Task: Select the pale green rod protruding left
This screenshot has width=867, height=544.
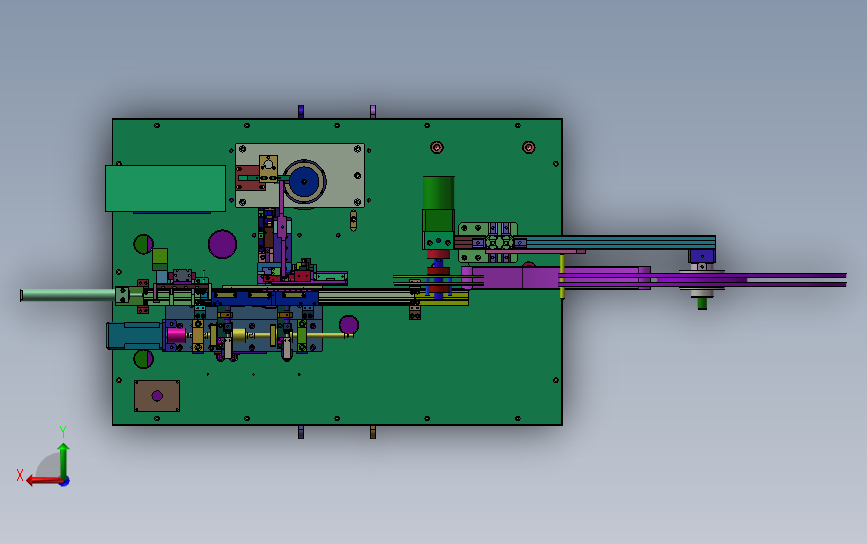Action: tap(67, 295)
